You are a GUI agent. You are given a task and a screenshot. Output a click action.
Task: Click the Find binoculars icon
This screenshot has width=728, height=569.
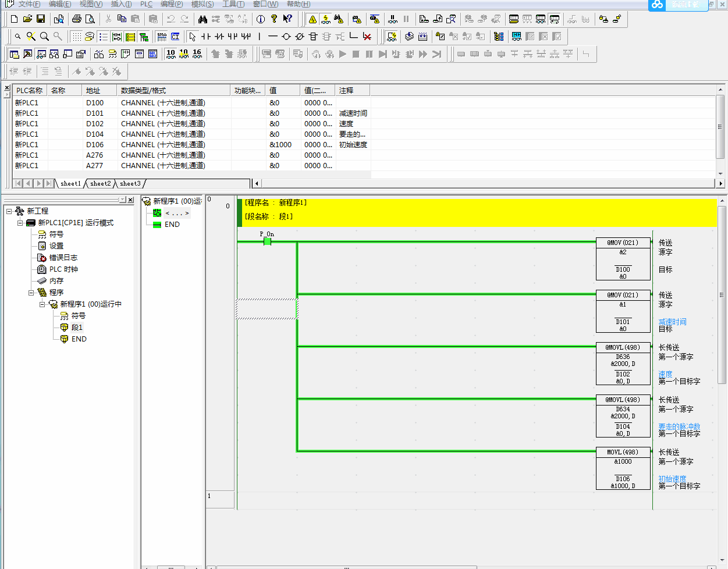coord(203,19)
